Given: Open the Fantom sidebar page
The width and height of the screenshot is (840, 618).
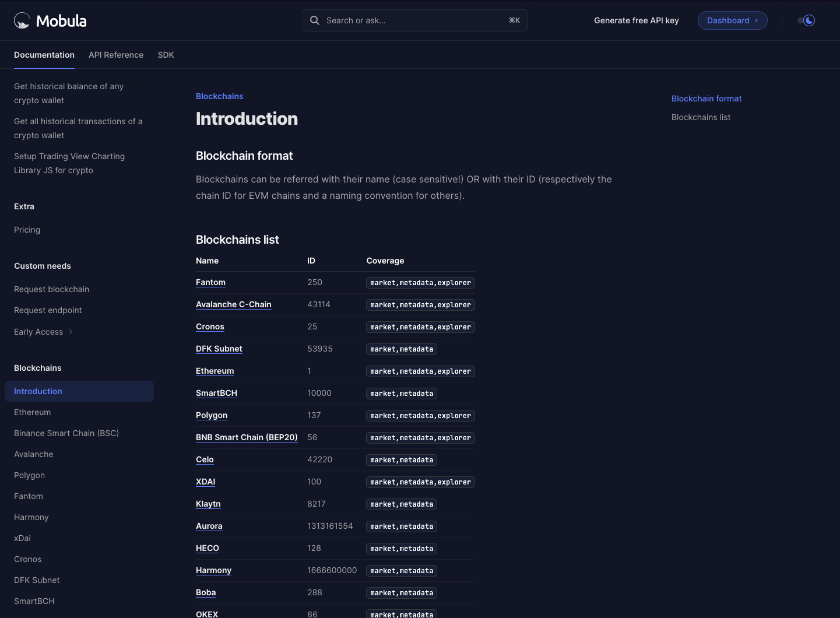Looking at the screenshot, I should pos(29,496).
